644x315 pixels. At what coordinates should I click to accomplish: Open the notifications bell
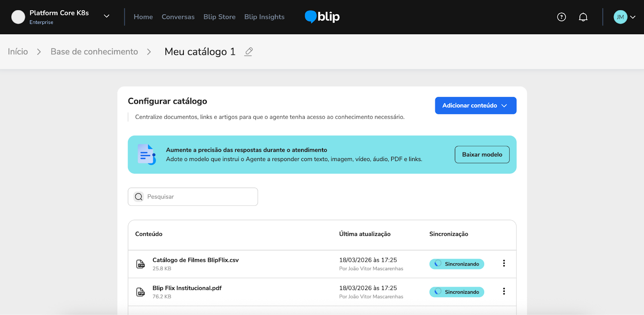coord(583,17)
